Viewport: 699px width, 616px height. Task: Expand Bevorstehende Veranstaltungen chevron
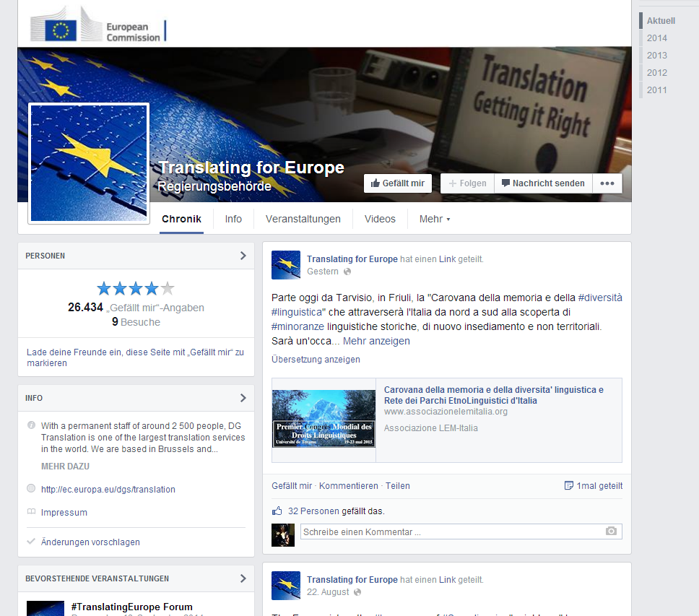(243, 578)
